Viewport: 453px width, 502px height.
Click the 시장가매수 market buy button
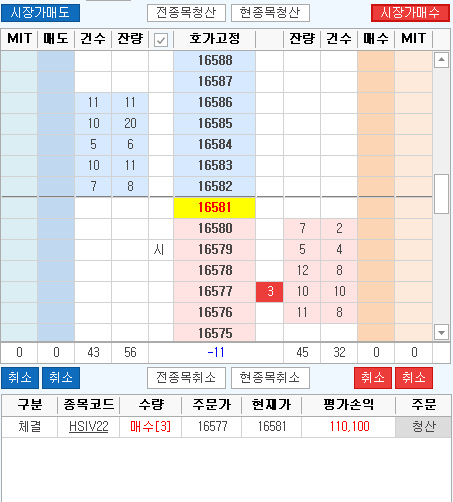coord(410,13)
